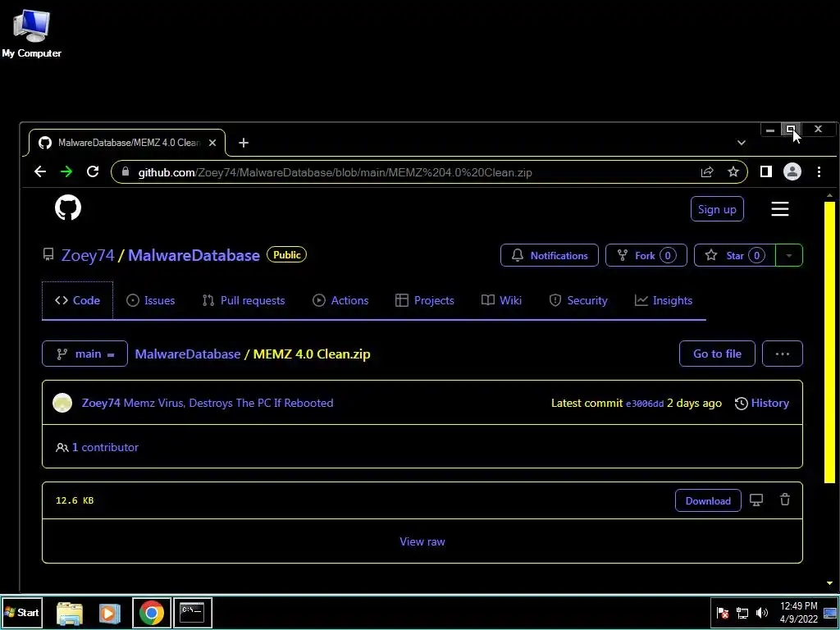The height and width of the screenshot is (630, 840).
Task: Open in GitHub Desktop icon
Action: [x=756, y=500]
